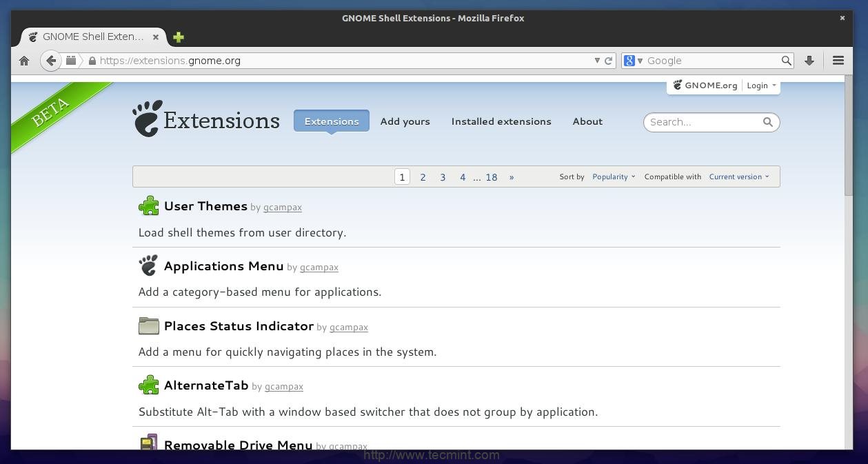
Task: Click the site search magnifier icon
Action: [767, 122]
